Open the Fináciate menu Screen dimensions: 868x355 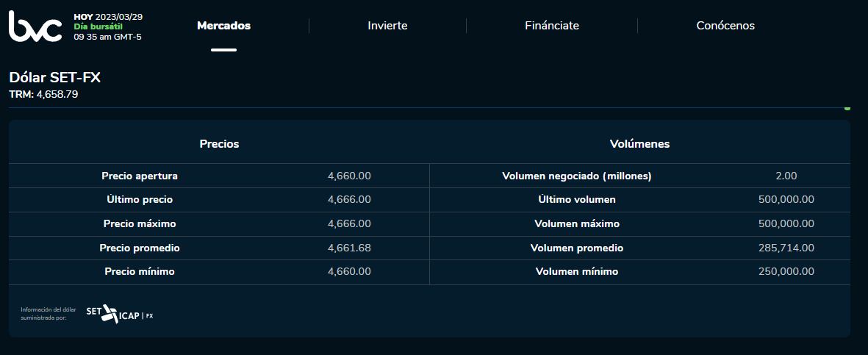tap(552, 26)
